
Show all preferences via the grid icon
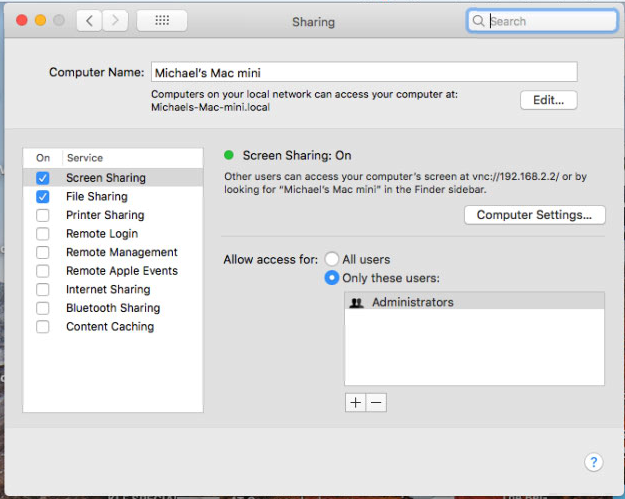[x=162, y=20]
